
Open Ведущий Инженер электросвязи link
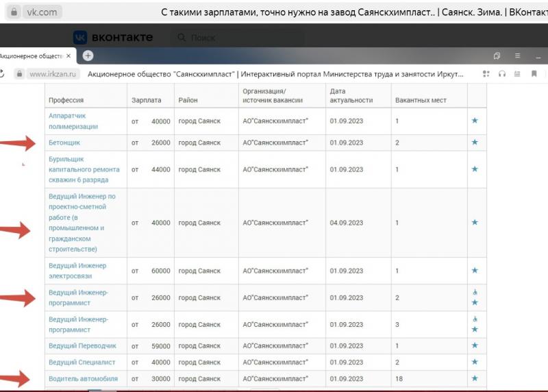77,271
